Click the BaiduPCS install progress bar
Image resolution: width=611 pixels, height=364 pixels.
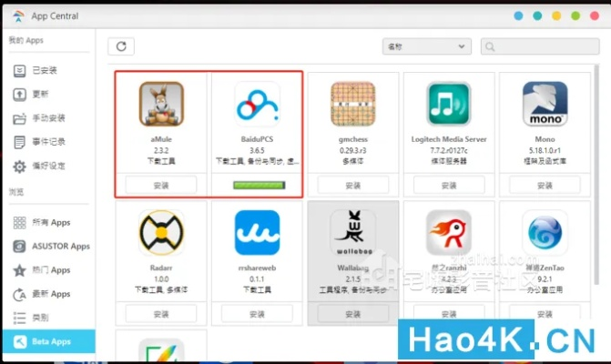(260, 186)
